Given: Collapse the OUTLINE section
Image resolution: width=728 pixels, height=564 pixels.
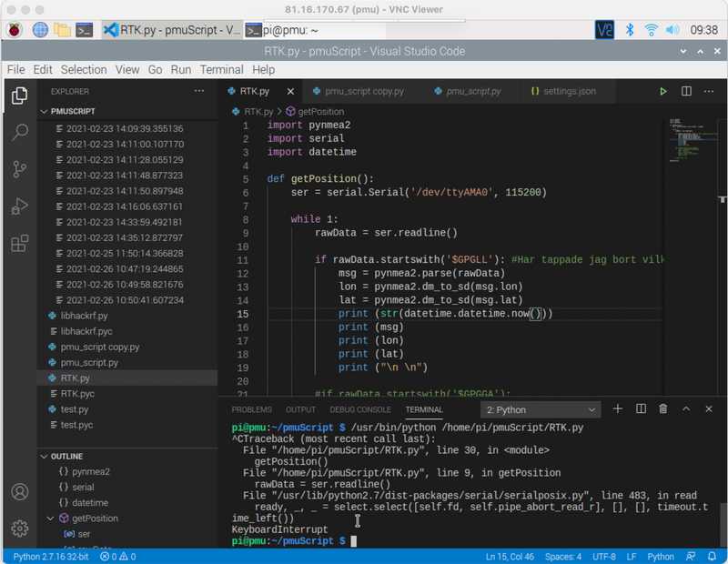Looking at the screenshot, I should point(44,457).
